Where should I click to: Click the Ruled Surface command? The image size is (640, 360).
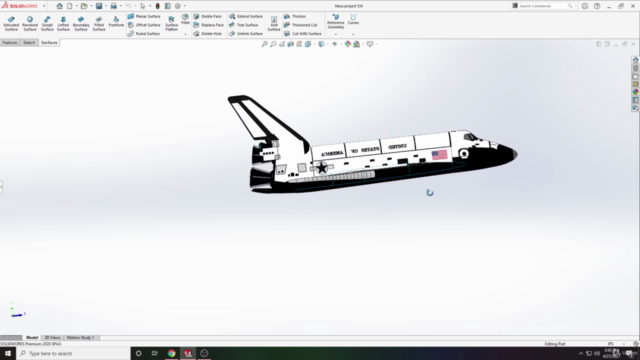143,33
